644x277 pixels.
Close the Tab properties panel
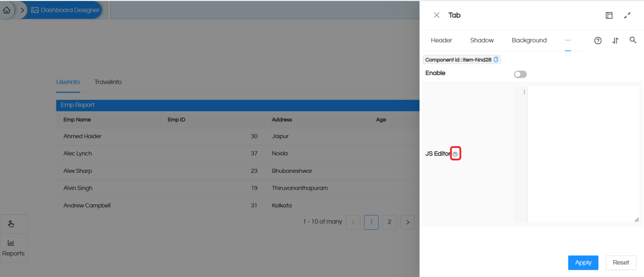[x=436, y=15]
